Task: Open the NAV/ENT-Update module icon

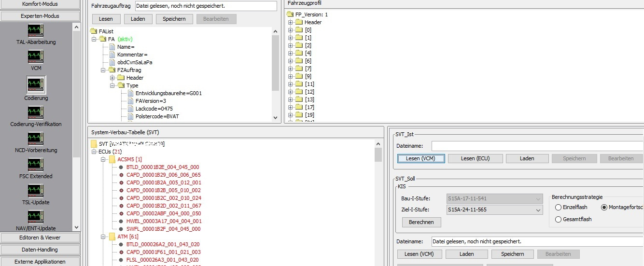Action: tap(36, 217)
